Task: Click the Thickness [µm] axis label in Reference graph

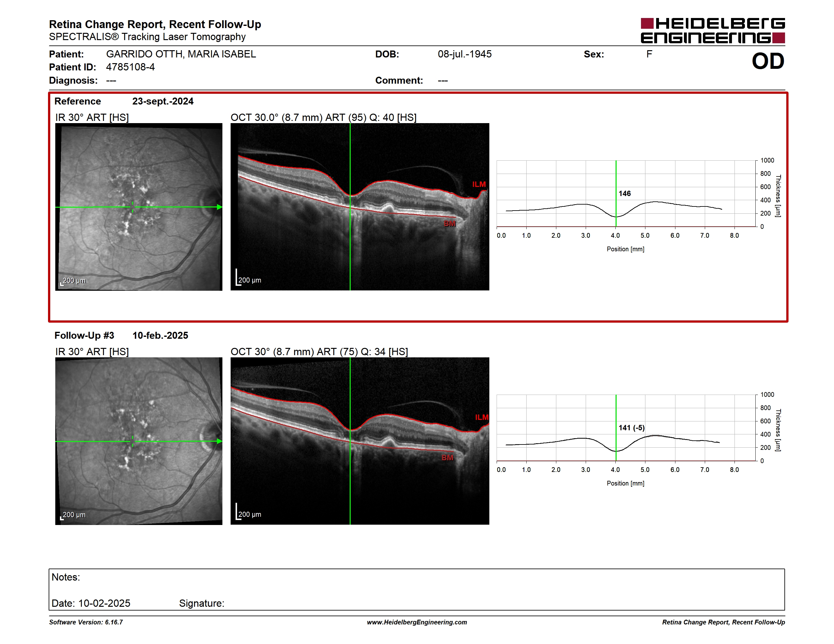Action: point(778,196)
